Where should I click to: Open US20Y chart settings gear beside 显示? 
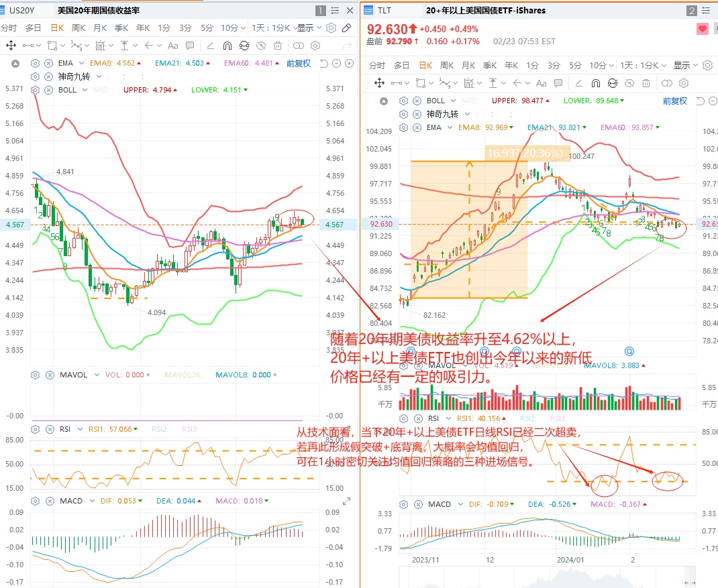(331, 28)
